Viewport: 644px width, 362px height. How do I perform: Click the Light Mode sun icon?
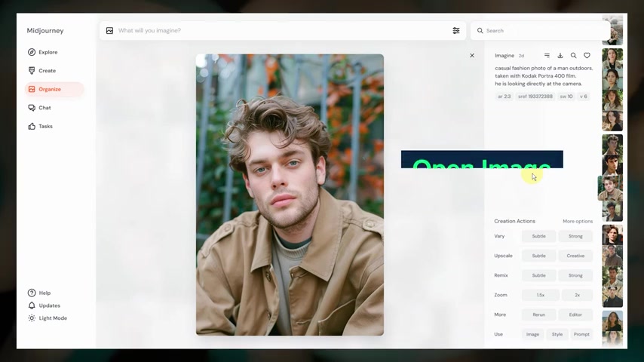(x=32, y=318)
